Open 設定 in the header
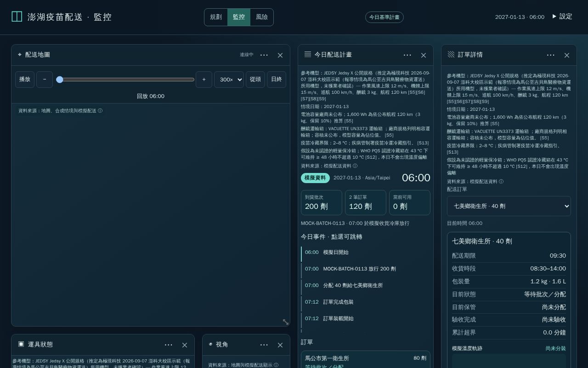This screenshot has height=368, width=588. pos(562,17)
